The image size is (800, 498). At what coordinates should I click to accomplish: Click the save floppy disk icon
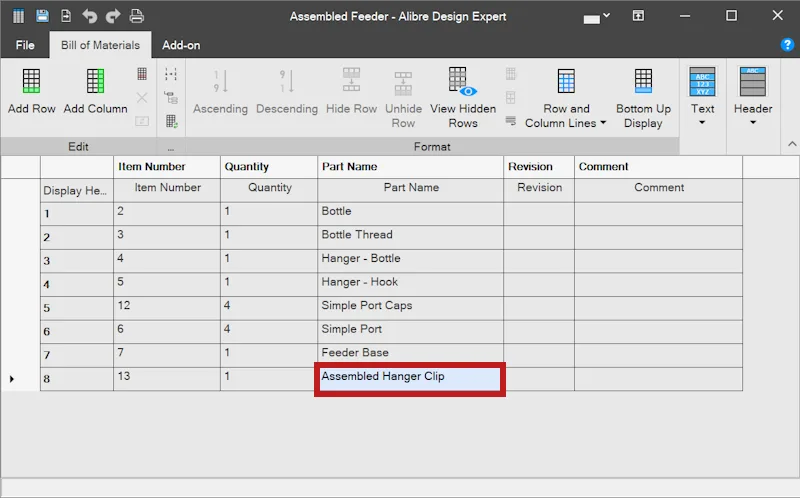pyautogui.click(x=42, y=16)
